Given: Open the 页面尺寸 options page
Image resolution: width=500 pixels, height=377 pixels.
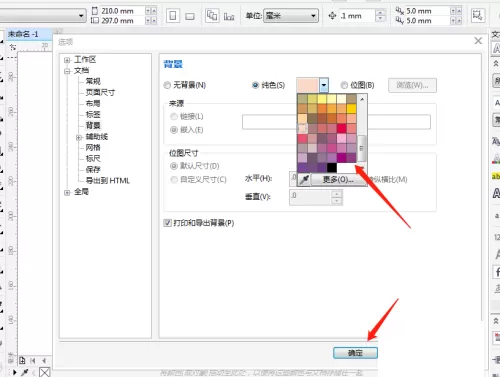Looking at the screenshot, I should (x=100, y=92).
